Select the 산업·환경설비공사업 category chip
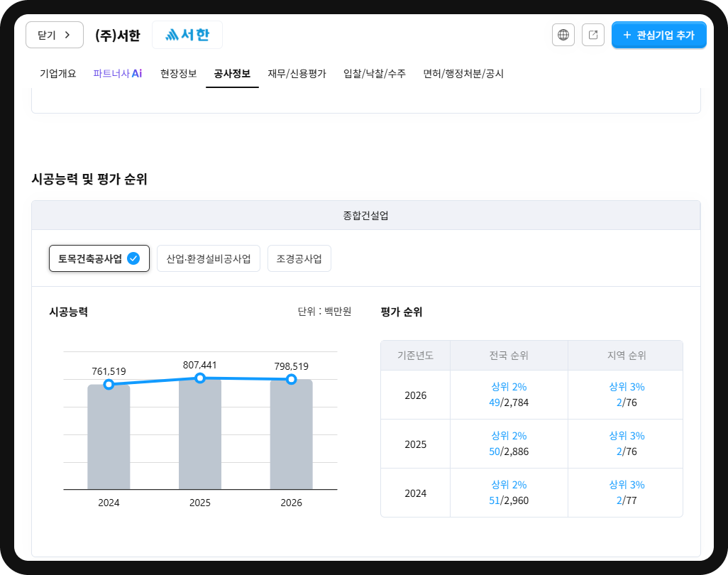Image resolution: width=728 pixels, height=575 pixels. click(209, 258)
